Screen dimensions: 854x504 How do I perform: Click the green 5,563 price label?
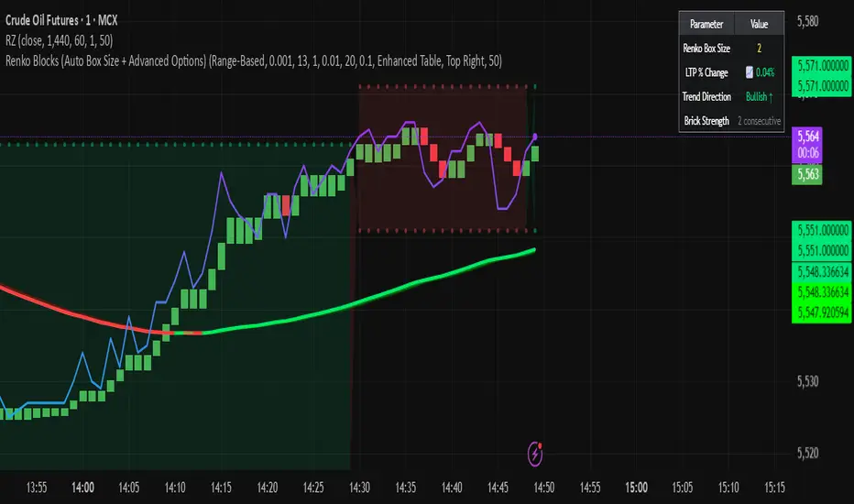click(x=807, y=174)
